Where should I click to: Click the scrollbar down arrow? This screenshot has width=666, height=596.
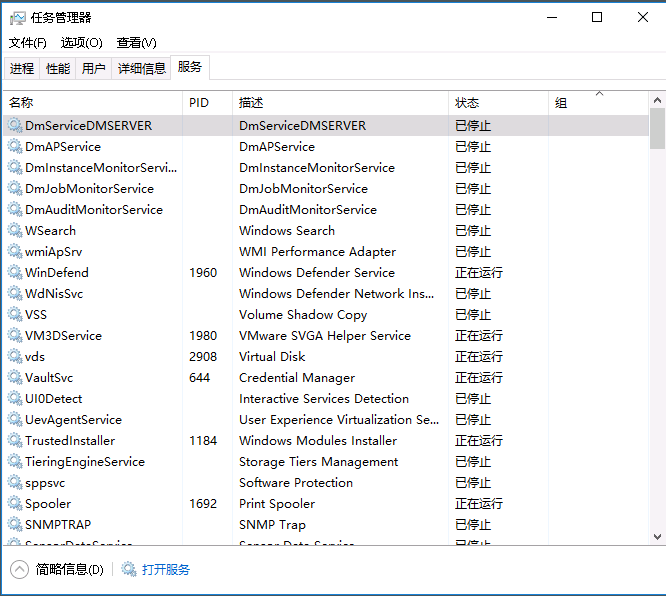[657, 537]
